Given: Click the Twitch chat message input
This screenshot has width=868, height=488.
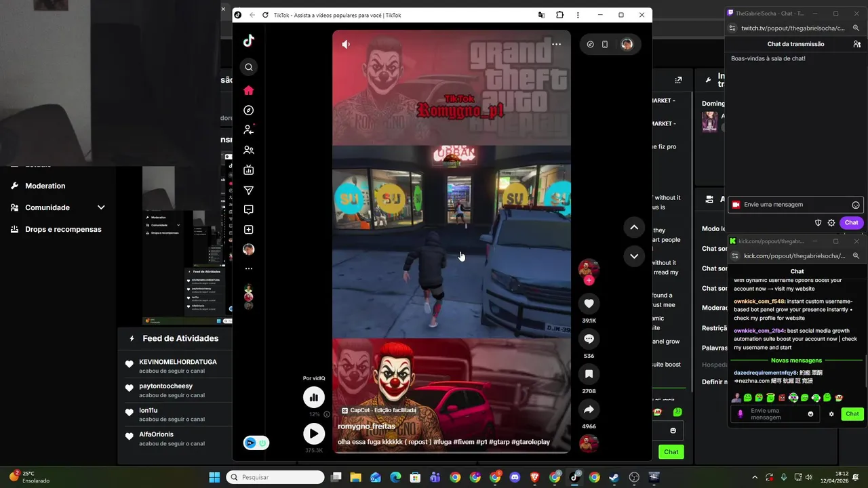Looking at the screenshot, I should (x=795, y=205).
